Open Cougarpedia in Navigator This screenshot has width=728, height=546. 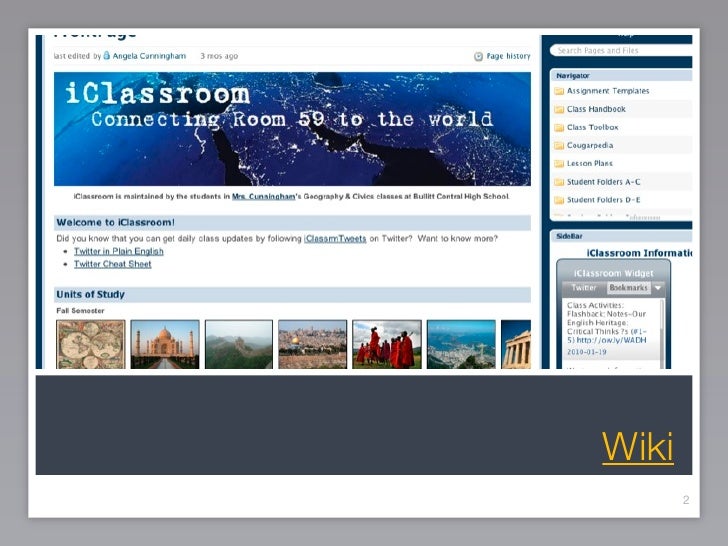pos(590,145)
